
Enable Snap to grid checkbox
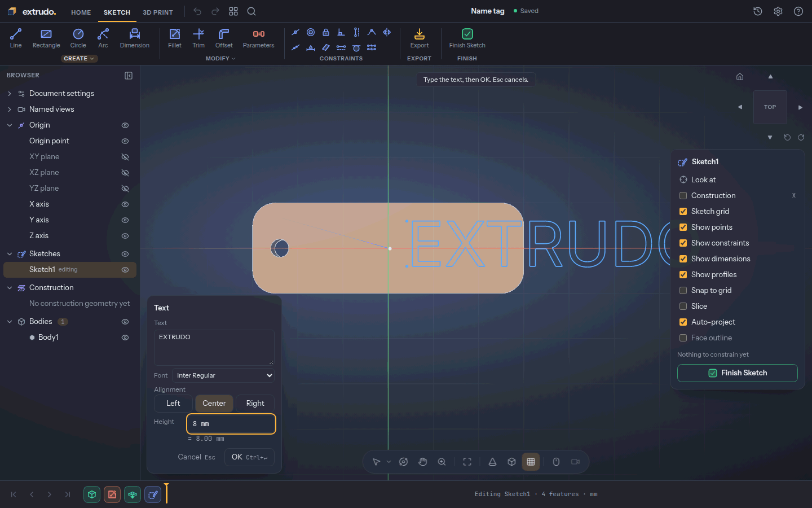tap(683, 291)
